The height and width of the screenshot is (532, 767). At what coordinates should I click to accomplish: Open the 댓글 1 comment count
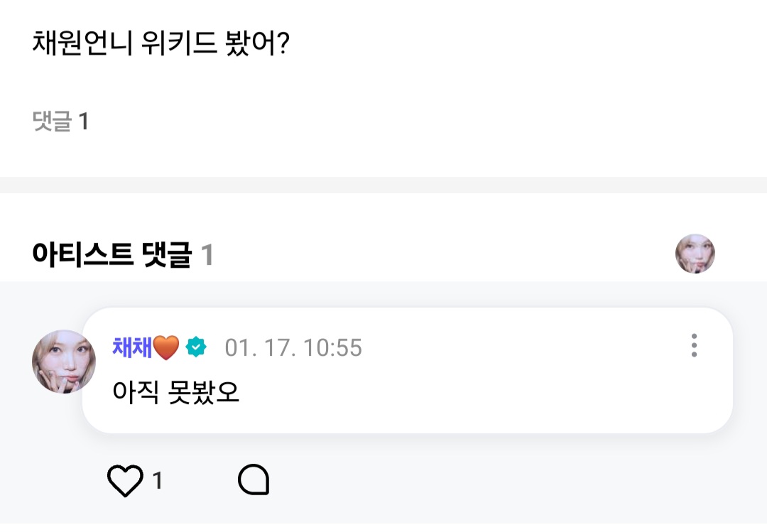[x=60, y=121]
